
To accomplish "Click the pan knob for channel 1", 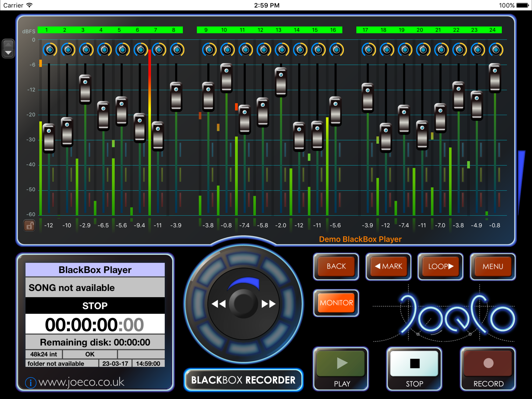I will (x=50, y=50).
